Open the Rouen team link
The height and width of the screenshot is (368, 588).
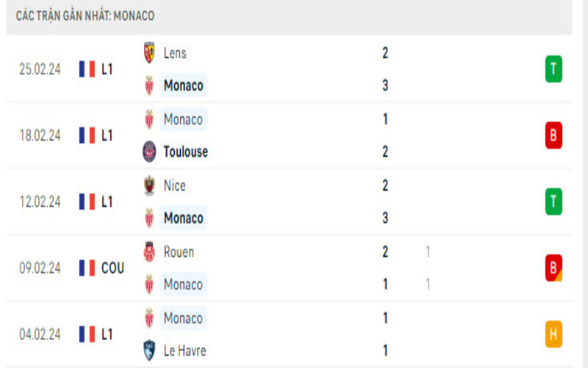pyautogui.click(x=179, y=252)
